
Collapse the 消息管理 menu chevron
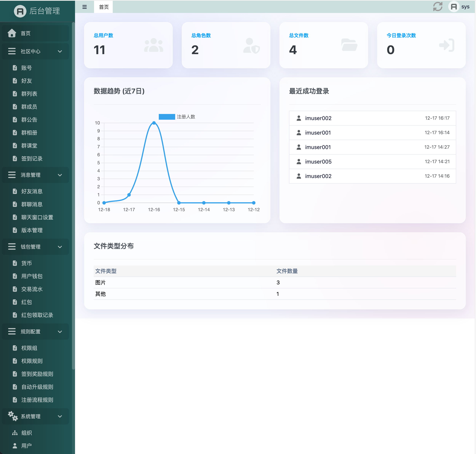60,175
